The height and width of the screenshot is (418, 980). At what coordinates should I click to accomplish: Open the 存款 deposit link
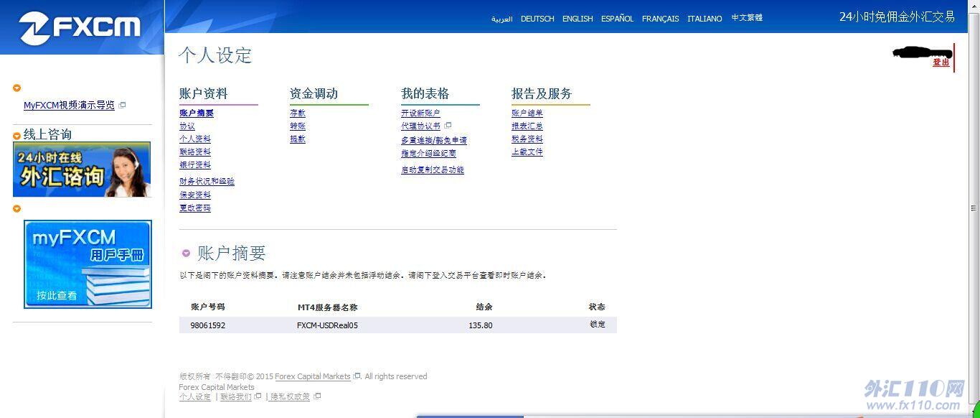click(x=298, y=113)
